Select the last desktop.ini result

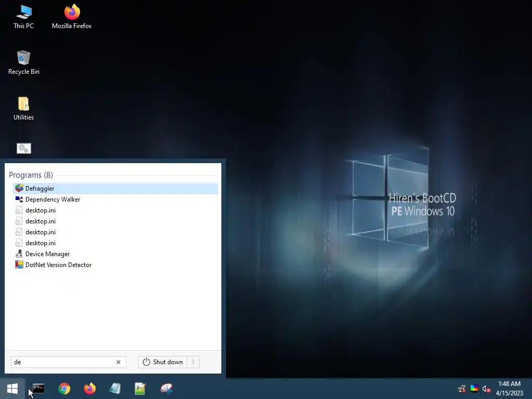click(115, 243)
